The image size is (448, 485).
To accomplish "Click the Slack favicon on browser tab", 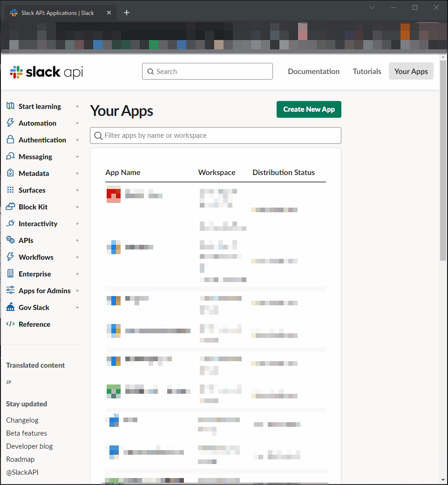I will coord(14,13).
